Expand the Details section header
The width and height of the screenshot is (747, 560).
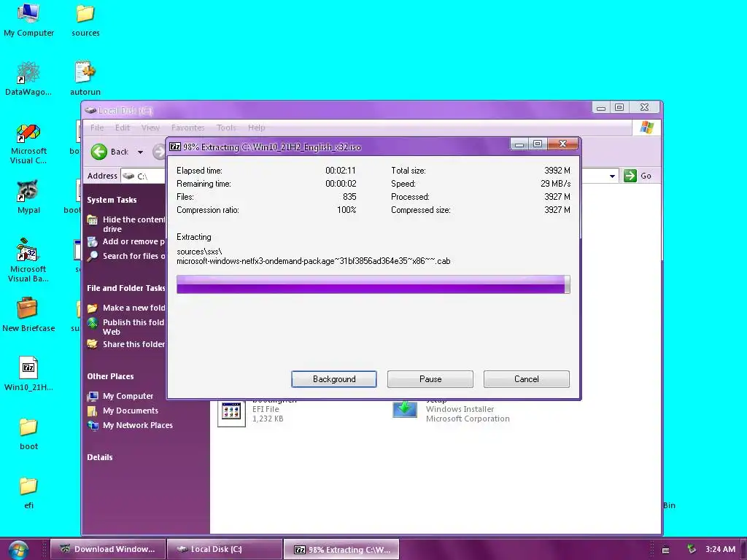(100, 457)
